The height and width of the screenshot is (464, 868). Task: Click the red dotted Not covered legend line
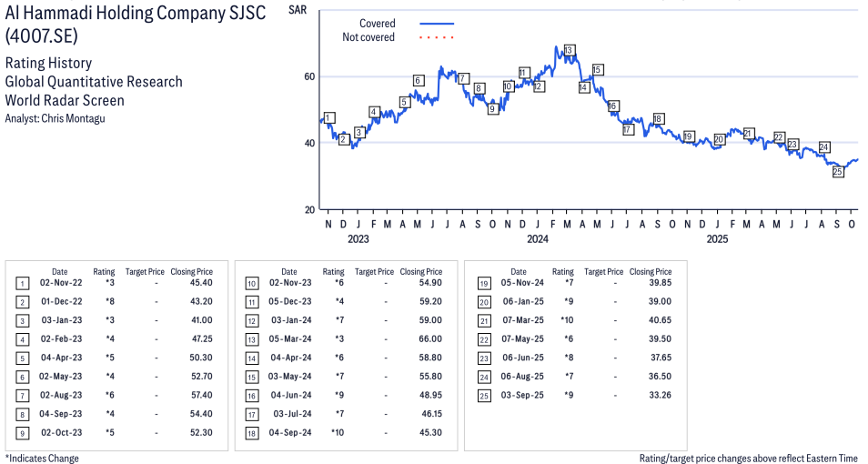437,37
